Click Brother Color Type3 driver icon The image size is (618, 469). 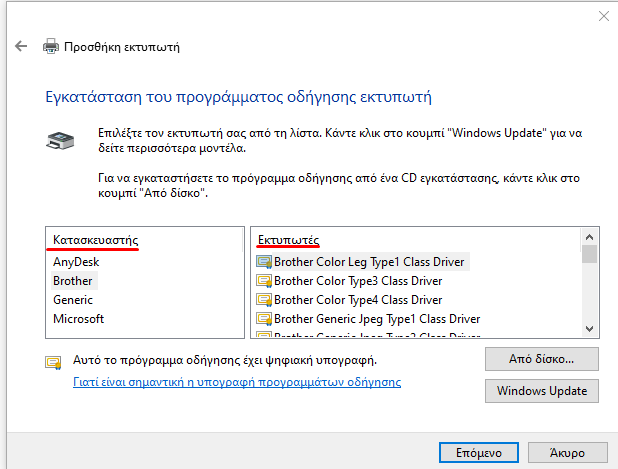264,281
